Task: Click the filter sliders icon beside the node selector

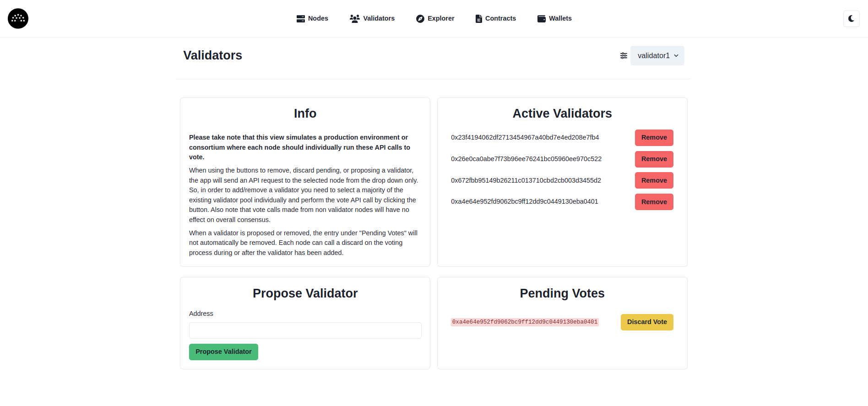Action: point(624,55)
